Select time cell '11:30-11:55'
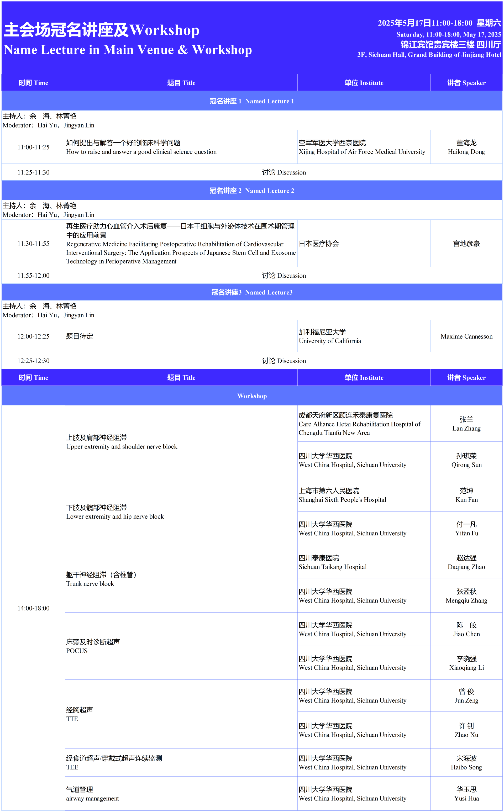The height and width of the screenshot is (812, 504). pyautogui.click(x=33, y=244)
